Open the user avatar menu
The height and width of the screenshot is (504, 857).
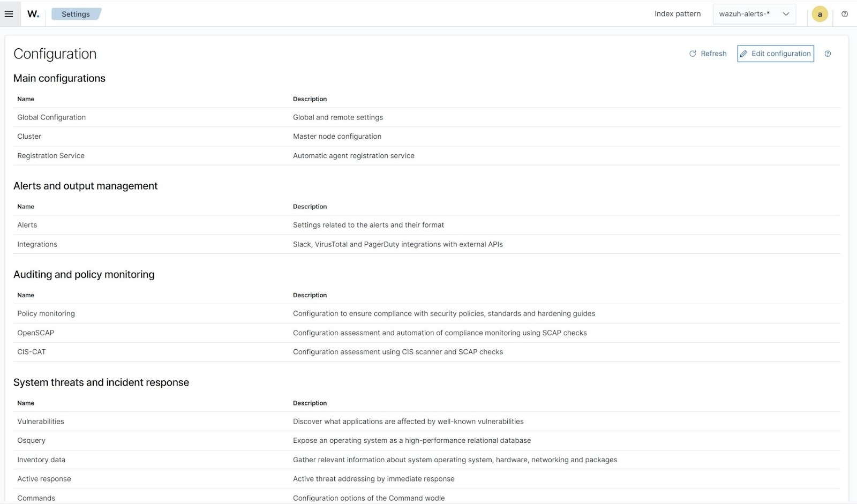[820, 14]
